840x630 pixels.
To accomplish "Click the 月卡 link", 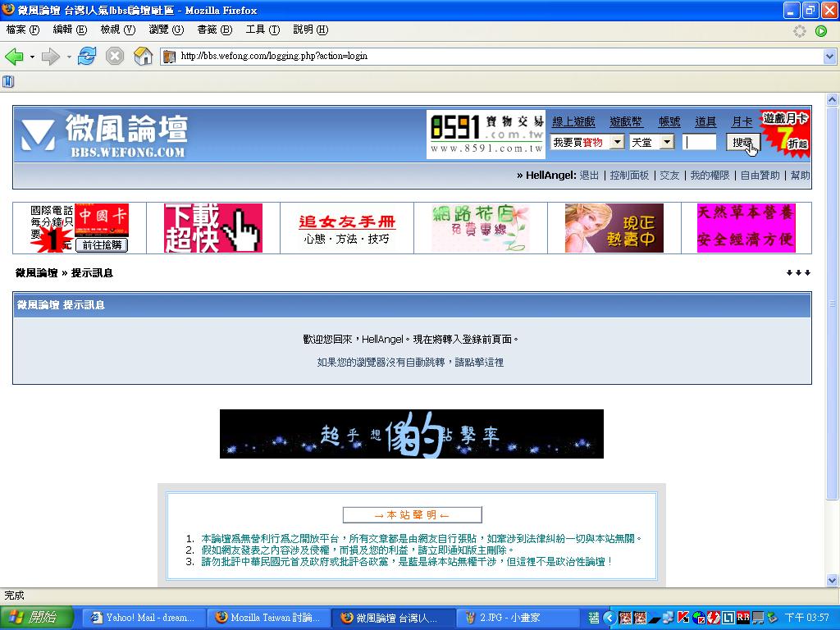I will pyautogui.click(x=742, y=121).
